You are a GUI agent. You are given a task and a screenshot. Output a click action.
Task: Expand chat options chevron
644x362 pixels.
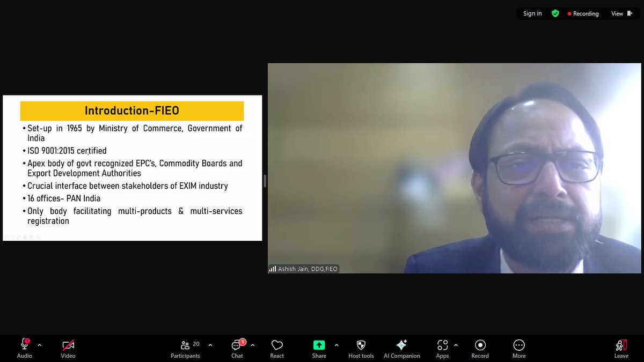pyautogui.click(x=253, y=345)
